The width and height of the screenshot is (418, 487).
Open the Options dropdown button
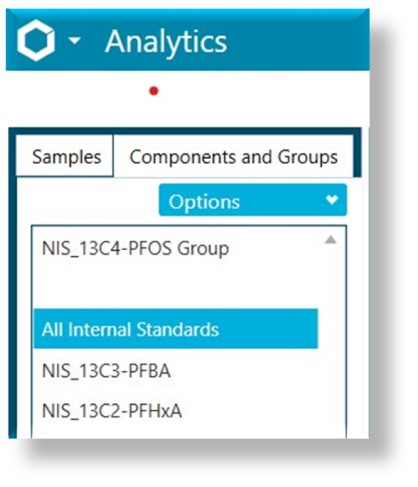[x=253, y=200]
